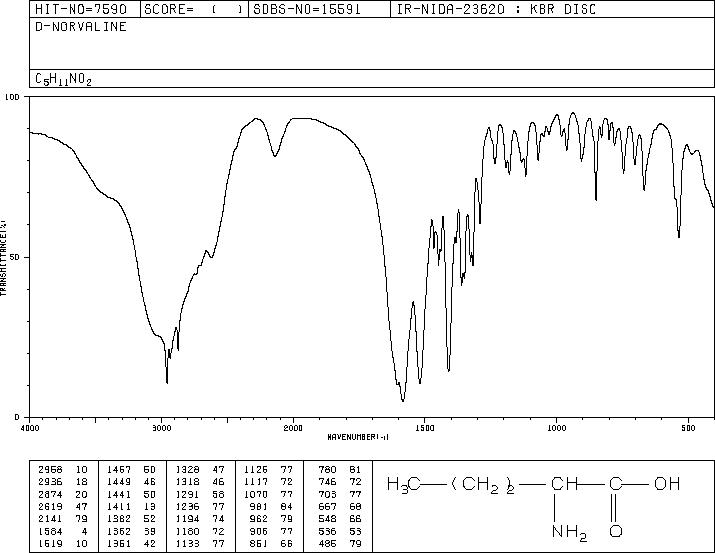The height and width of the screenshot is (553, 715).
Task: Select the HIT-NO=7590 header text
Action: 81,9
